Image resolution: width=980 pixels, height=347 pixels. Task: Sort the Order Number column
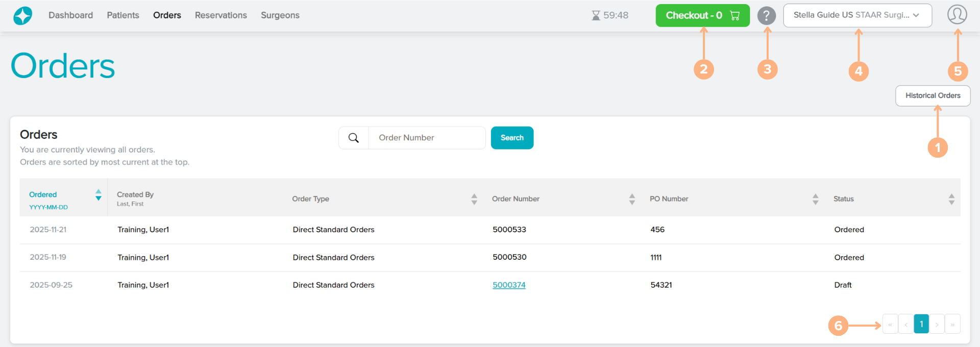(632, 199)
